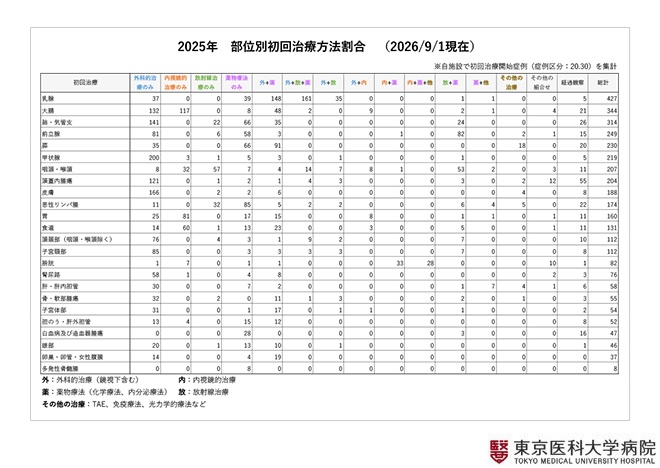Click value 166 in 皮膚 row
The width and height of the screenshot is (660, 468).
(x=154, y=192)
